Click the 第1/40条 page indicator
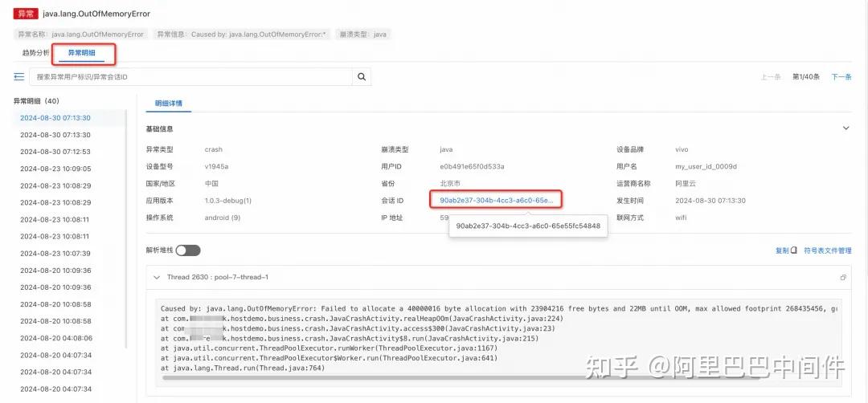868x403 pixels. 806,77
